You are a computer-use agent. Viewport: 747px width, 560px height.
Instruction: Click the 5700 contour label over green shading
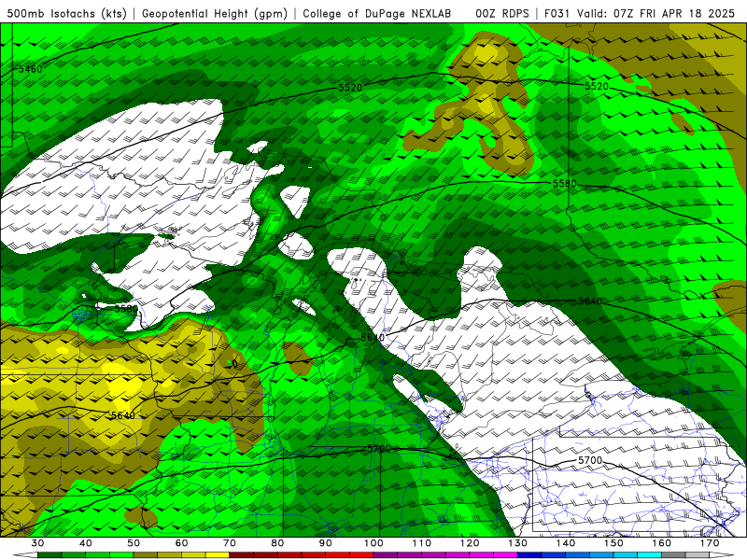[x=379, y=449]
